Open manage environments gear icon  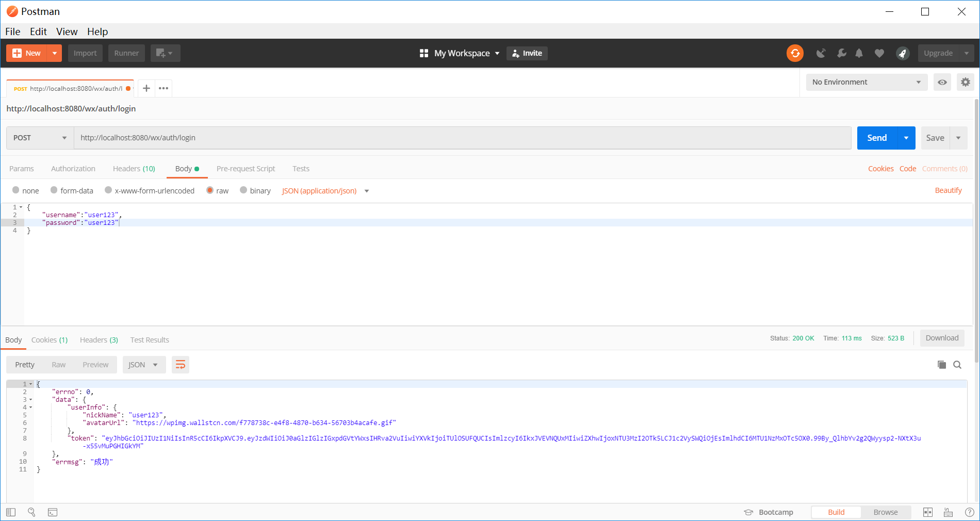pyautogui.click(x=965, y=83)
